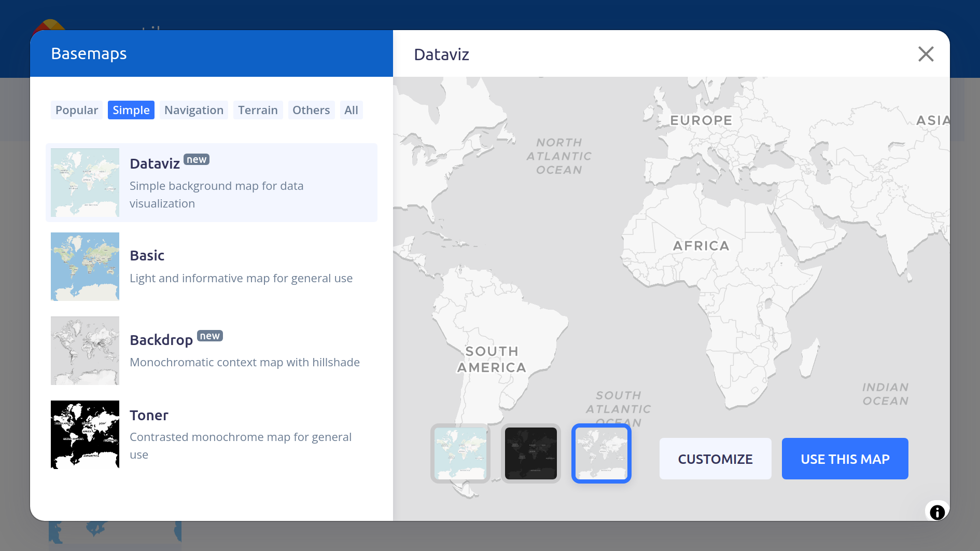Pick the Toner map title
Screen dimensions: 980x551
pyautogui.click(x=149, y=415)
